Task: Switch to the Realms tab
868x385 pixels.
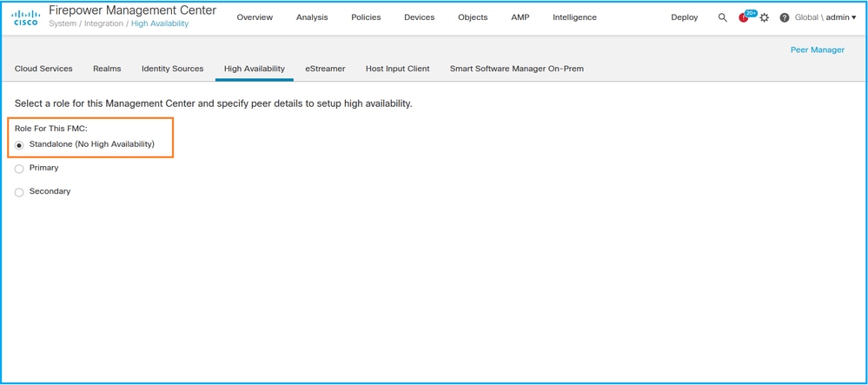Action: (107, 69)
